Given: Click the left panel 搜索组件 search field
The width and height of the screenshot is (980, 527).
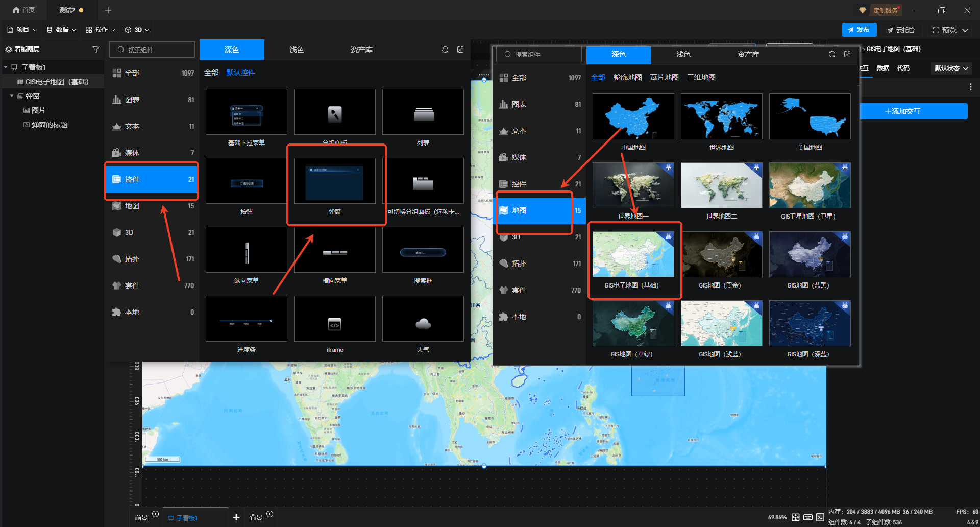Looking at the screenshot, I should [x=152, y=50].
